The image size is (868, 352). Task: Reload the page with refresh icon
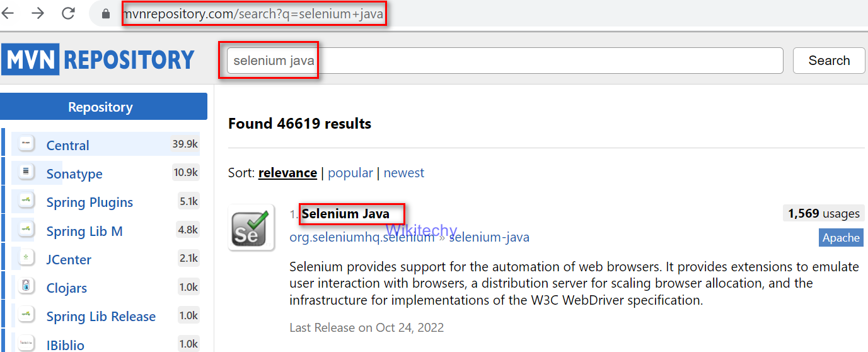tap(68, 13)
